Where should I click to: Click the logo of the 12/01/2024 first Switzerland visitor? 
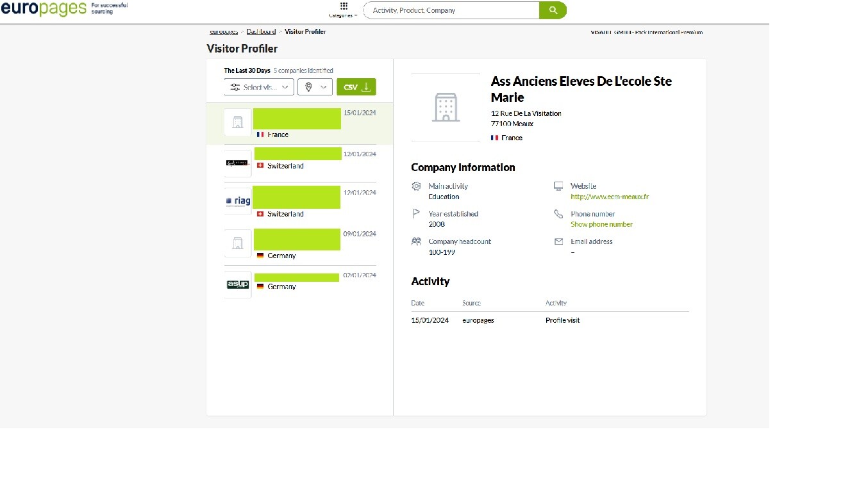click(x=238, y=163)
